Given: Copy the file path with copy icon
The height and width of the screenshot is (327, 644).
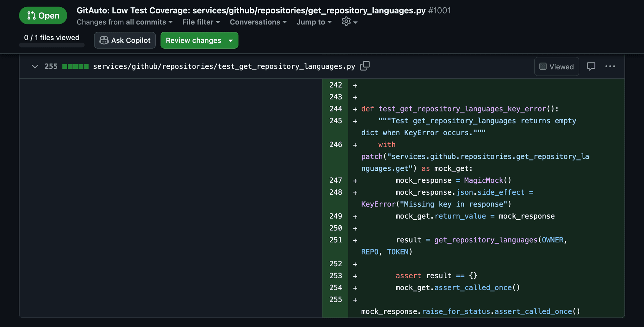Looking at the screenshot, I should (365, 66).
